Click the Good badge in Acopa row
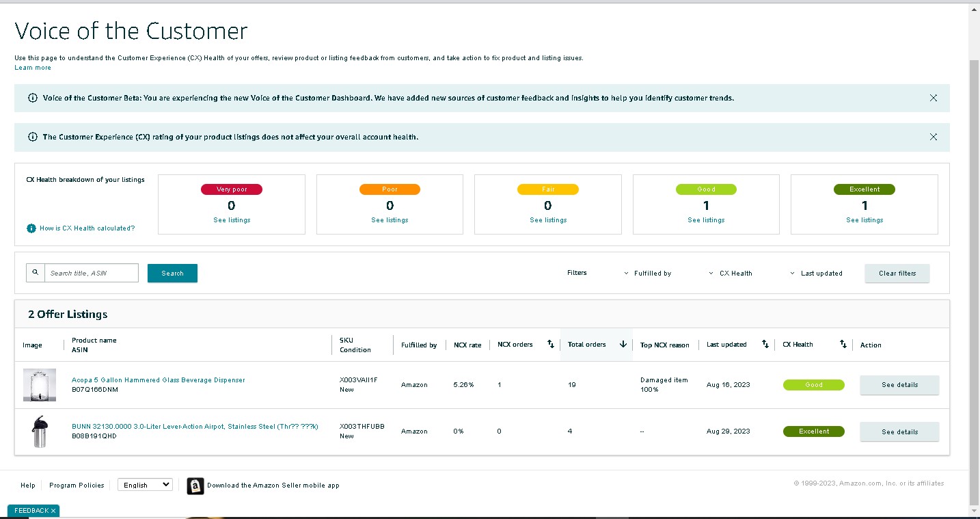 pos(813,385)
